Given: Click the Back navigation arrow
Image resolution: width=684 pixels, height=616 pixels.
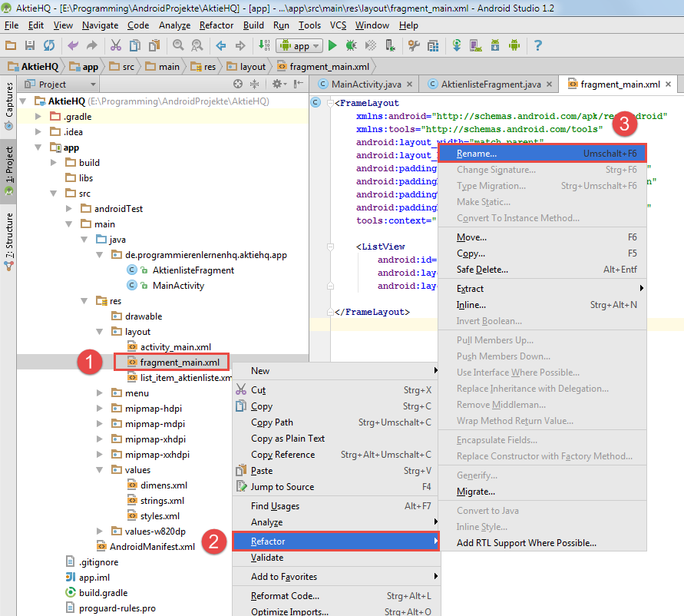Looking at the screenshot, I should point(221,45).
